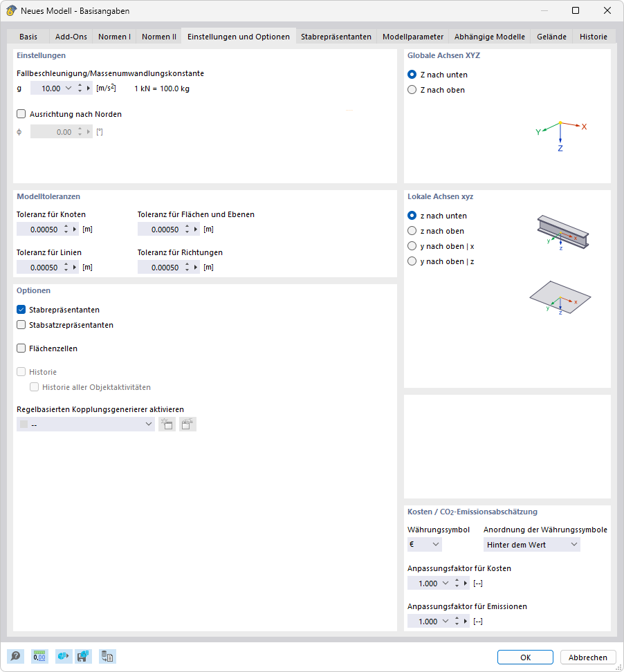Open the Währungssymbol currency dropdown
Screen dimensions: 624x672
424,544
